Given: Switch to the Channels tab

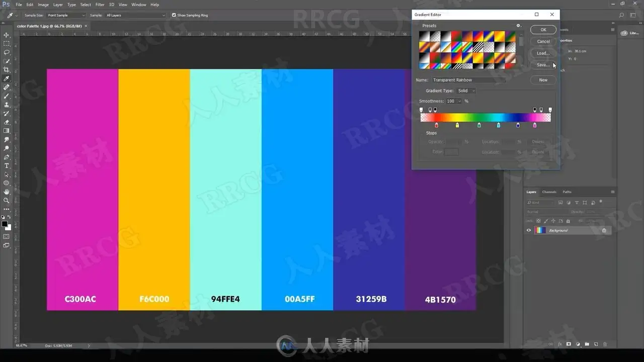Looking at the screenshot, I should click(x=549, y=192).
